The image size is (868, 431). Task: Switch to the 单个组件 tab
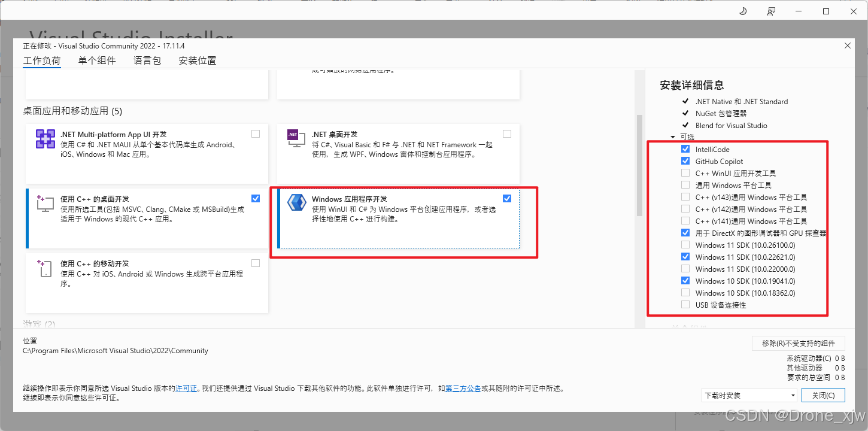click(97, 60)
